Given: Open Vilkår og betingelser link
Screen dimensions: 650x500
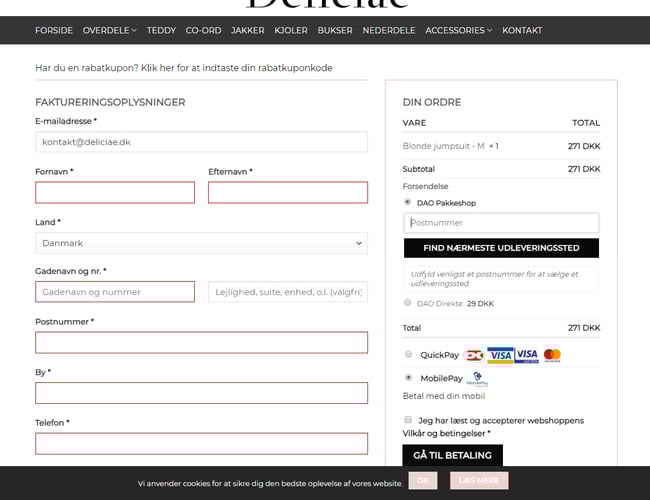Looking at the screenshot, I should [444, 433].
